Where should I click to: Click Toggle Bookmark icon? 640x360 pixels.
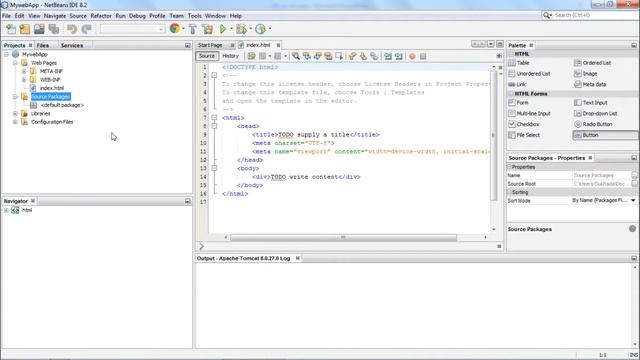(374, 56)
